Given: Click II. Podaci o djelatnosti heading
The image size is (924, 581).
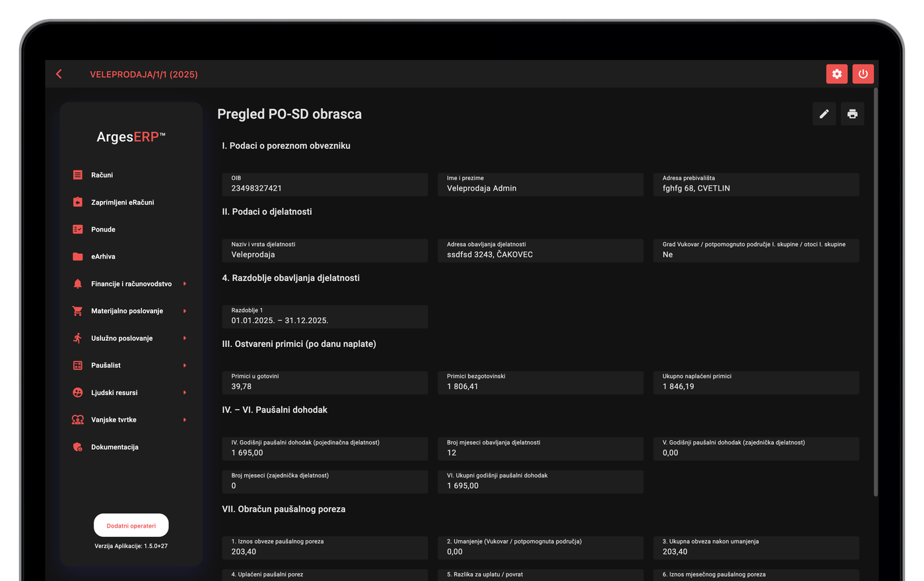Looking at the screenshot, I should 267,212.
